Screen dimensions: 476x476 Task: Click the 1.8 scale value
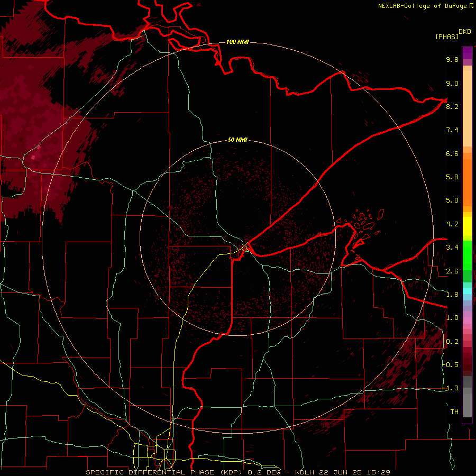pyautogui.click(x=452, y=295)
